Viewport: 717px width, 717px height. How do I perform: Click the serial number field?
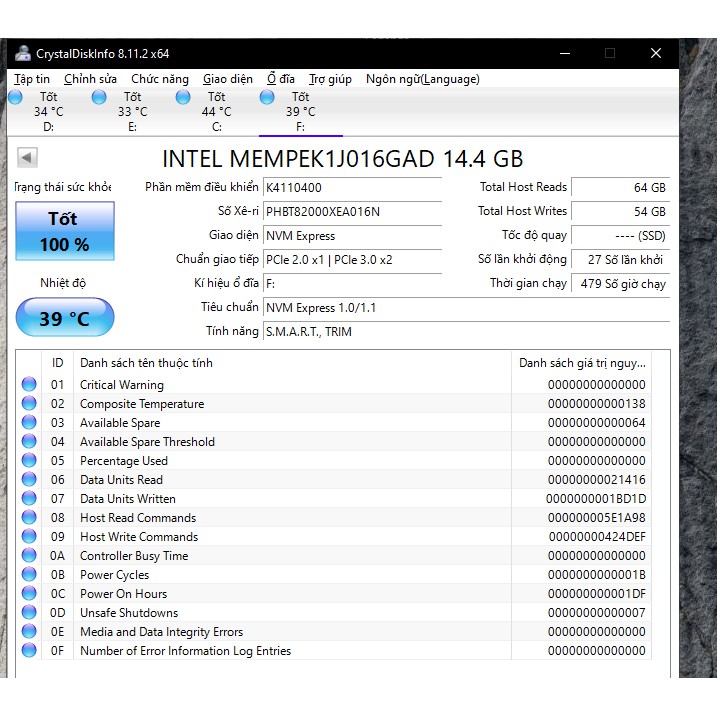point(352,212)
